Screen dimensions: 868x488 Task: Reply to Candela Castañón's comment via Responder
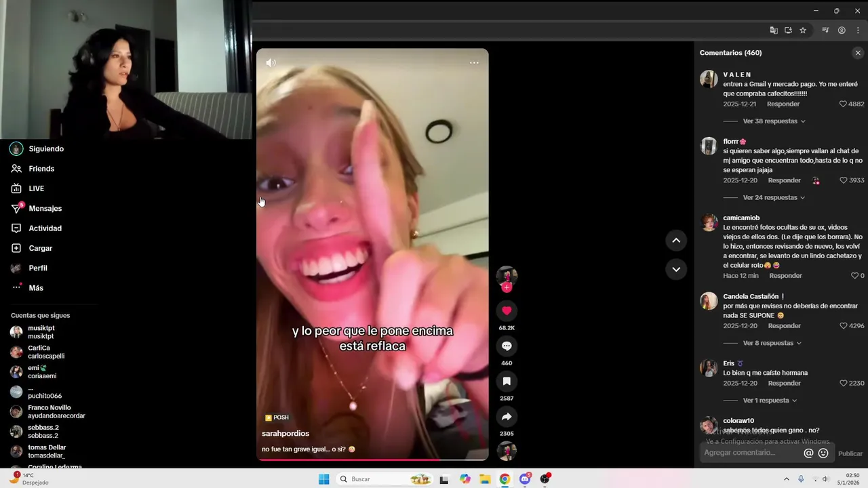785,326
